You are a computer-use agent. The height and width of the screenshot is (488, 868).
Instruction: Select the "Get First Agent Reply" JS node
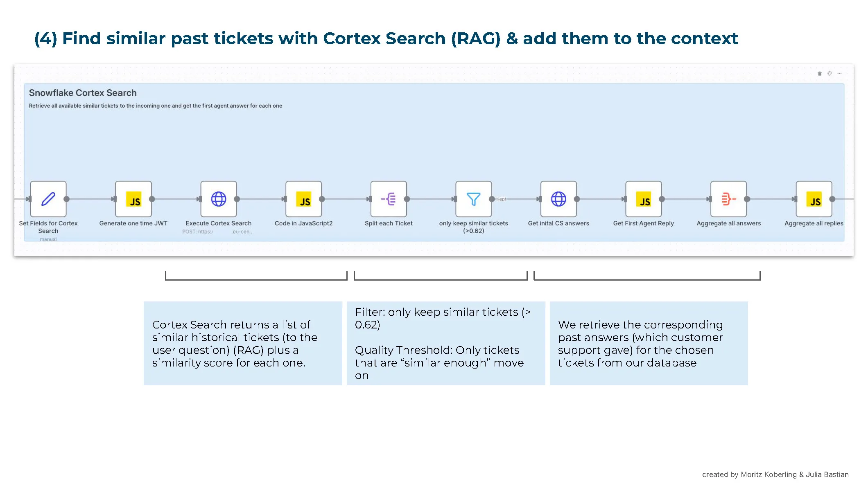643,199
